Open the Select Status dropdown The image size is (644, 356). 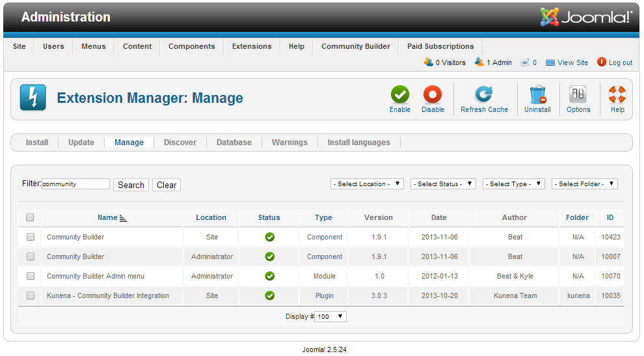[443, 184]
